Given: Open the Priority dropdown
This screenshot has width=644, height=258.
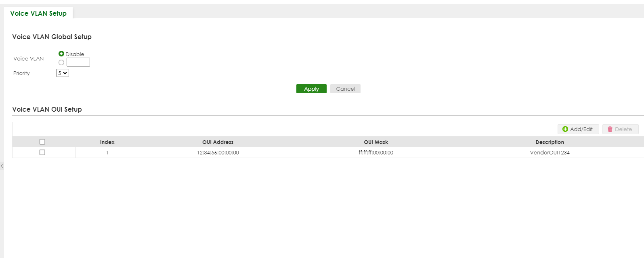Looking at the screenshot, I should click(63, 73).
